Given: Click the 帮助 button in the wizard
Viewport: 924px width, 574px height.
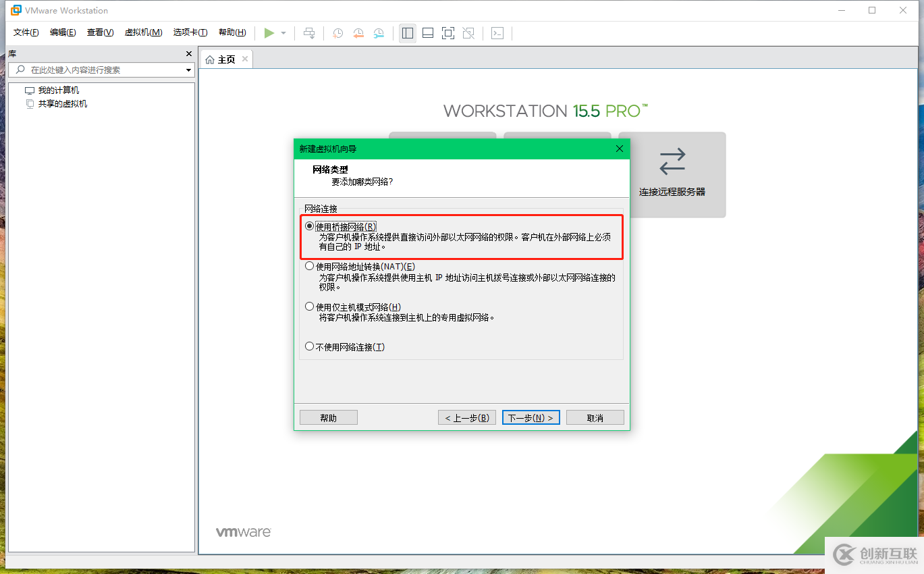Looking at the screenshot, I should pos(328,417).
